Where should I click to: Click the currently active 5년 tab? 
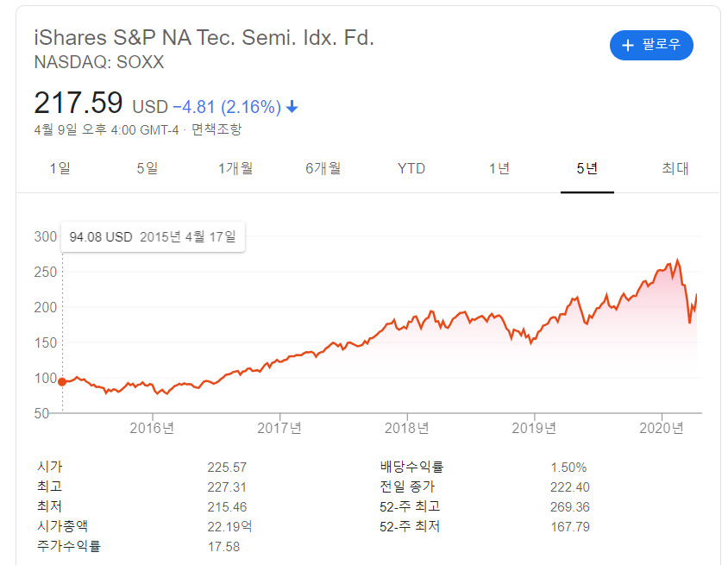[587, 168]
